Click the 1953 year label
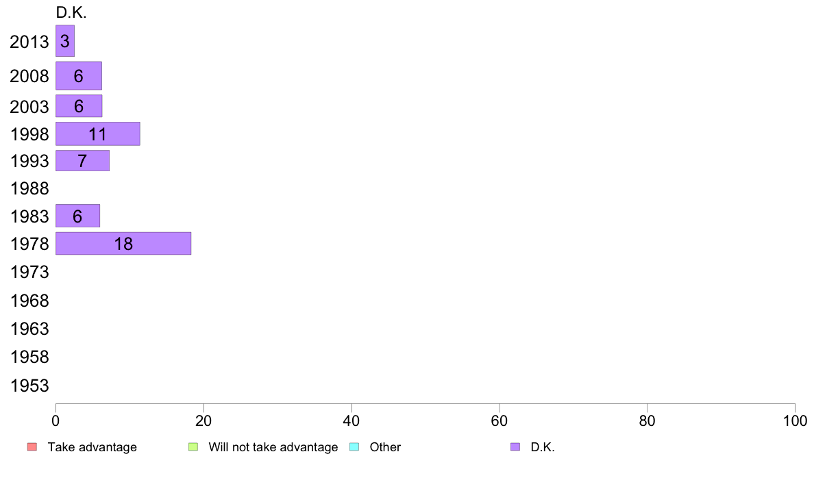Image resolution: width=814 pixels, height=504 pixels. click(29, 386)
